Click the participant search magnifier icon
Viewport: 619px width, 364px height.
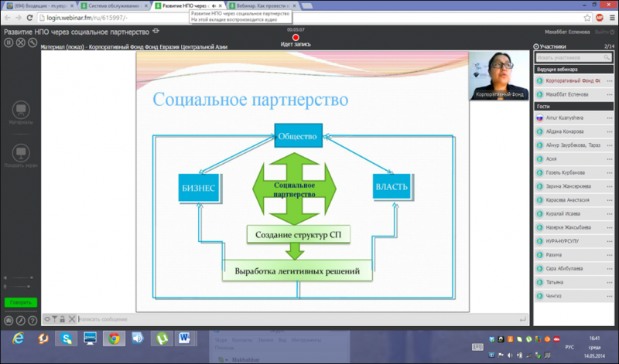[x=607, y=58]
